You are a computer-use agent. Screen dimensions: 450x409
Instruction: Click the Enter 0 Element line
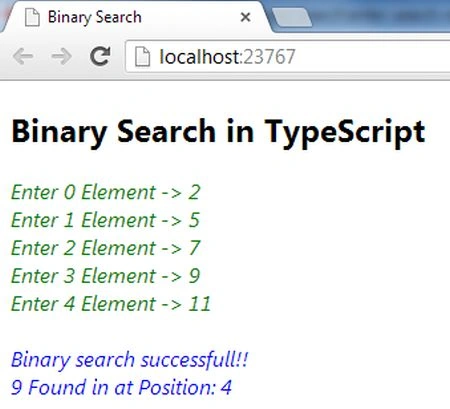106,192
